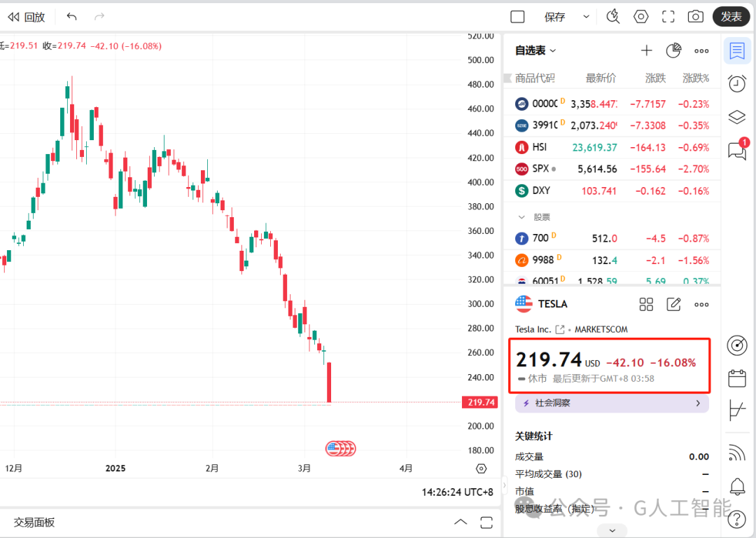Open the chat messages icon with notification badge

click(738, 149)
